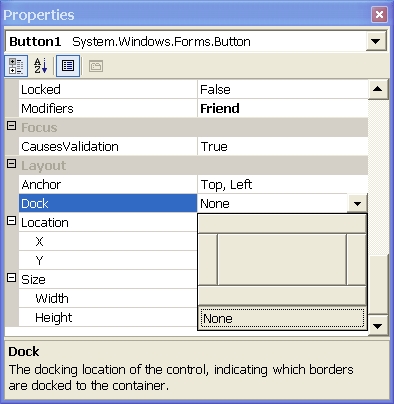Collapse the Focus category

(x=12, y=126)
